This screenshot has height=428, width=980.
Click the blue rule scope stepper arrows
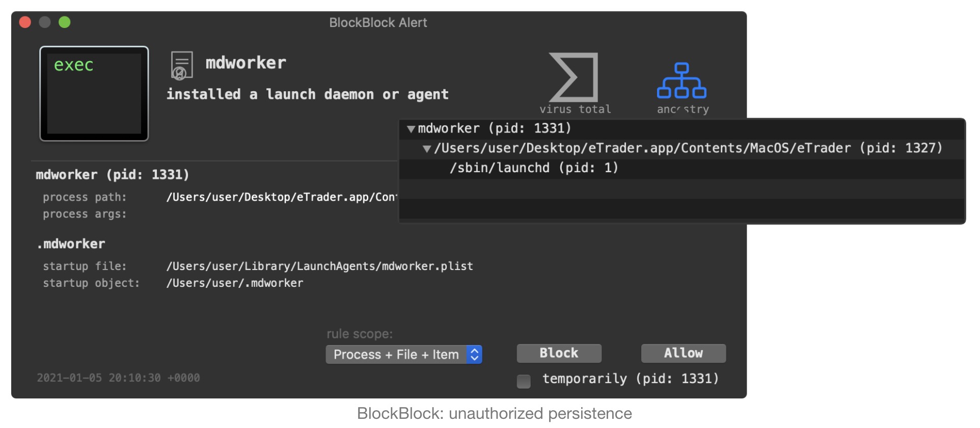474,355
